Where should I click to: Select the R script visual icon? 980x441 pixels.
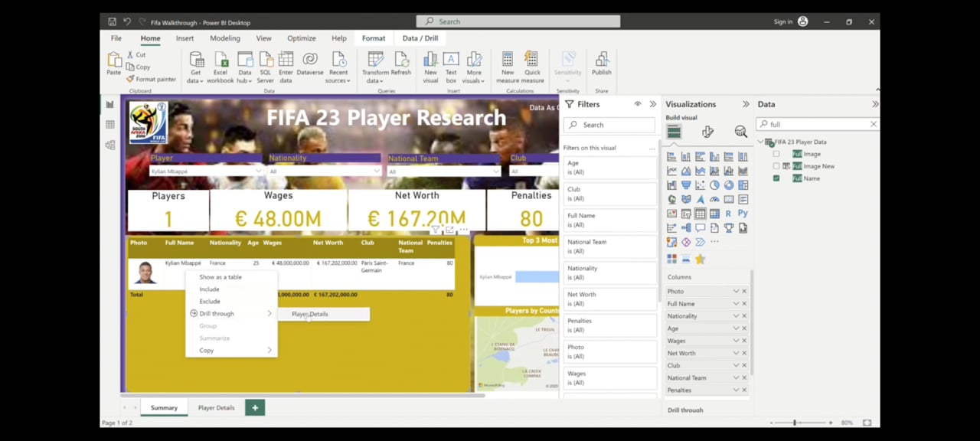[x=729, y=214]
